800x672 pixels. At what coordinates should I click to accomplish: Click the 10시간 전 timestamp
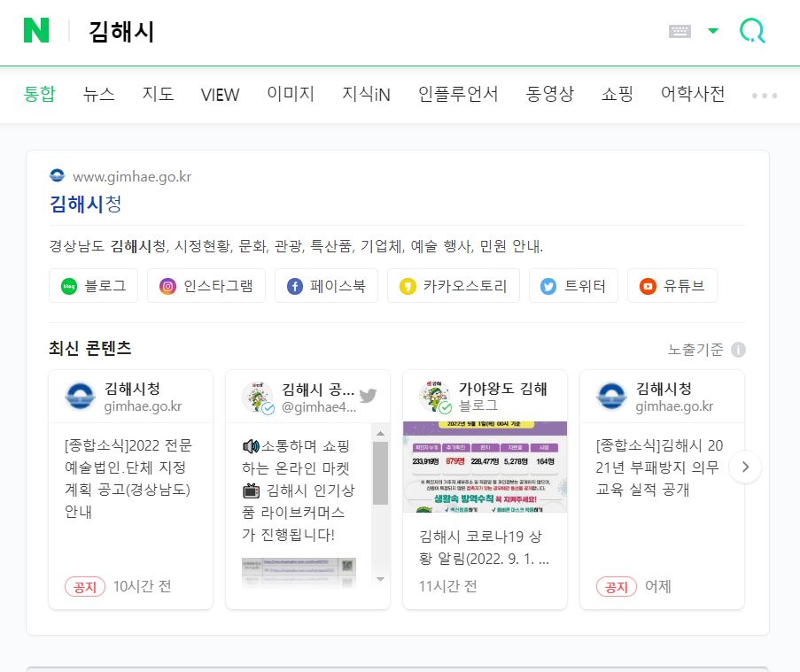click(142, 586)
